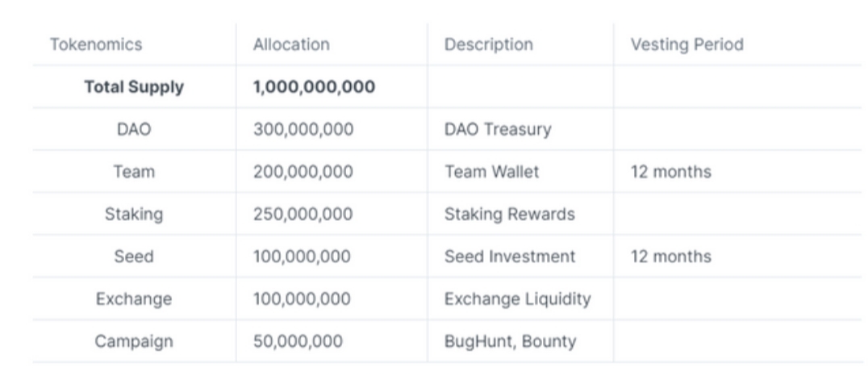The height and width of the screenshot is (384, 868).
Task: Click the DAO Treasury description cell
Action: [x=497, y=129]
